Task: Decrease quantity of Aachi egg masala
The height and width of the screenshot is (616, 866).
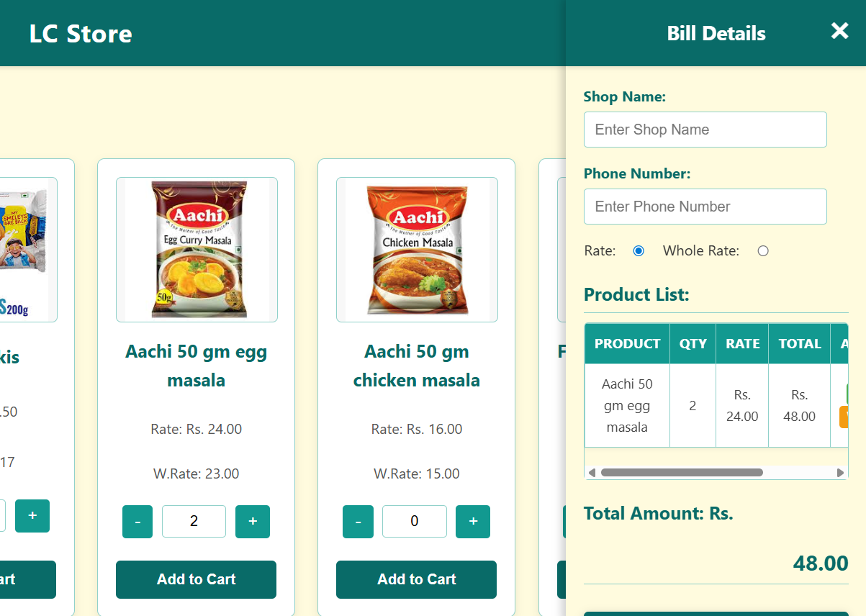Action: tap(137, 522)
